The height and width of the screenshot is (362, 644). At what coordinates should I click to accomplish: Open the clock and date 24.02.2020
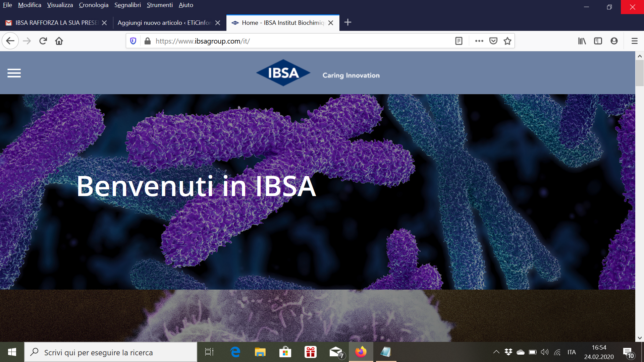(x=599, y=352)
